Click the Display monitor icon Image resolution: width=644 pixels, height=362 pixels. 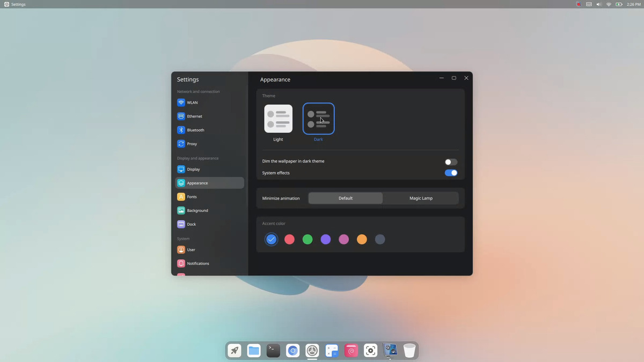[181, 169]
